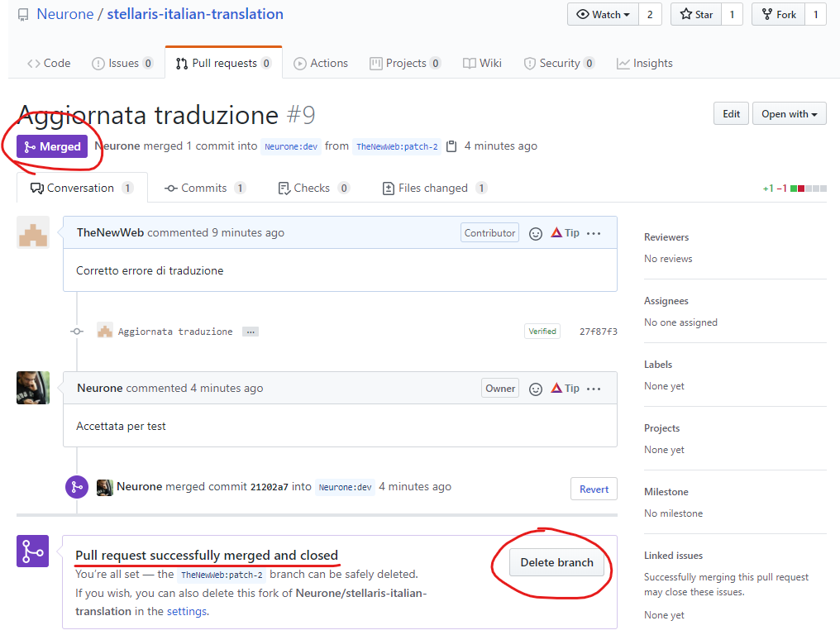Edit the pull request title

point(731,113)
